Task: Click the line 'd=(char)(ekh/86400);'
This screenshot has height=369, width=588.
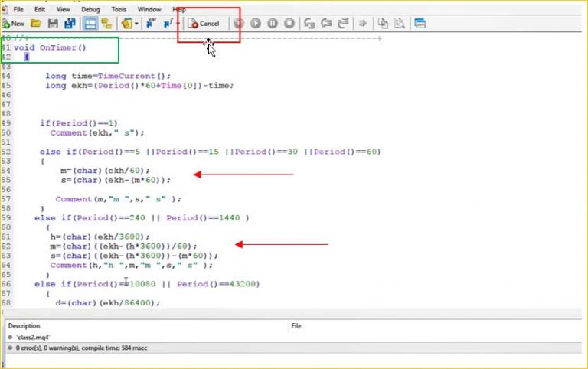Action: tap(108, 303)
